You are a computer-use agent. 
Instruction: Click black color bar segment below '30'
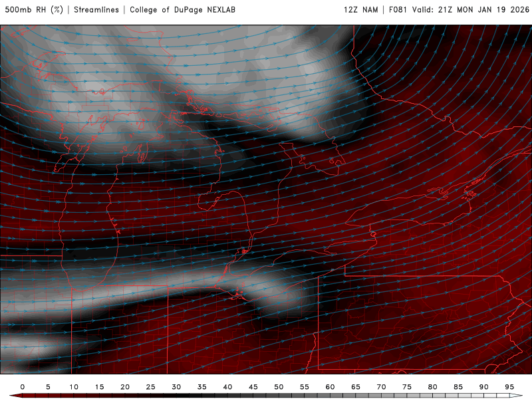point(176,396)
